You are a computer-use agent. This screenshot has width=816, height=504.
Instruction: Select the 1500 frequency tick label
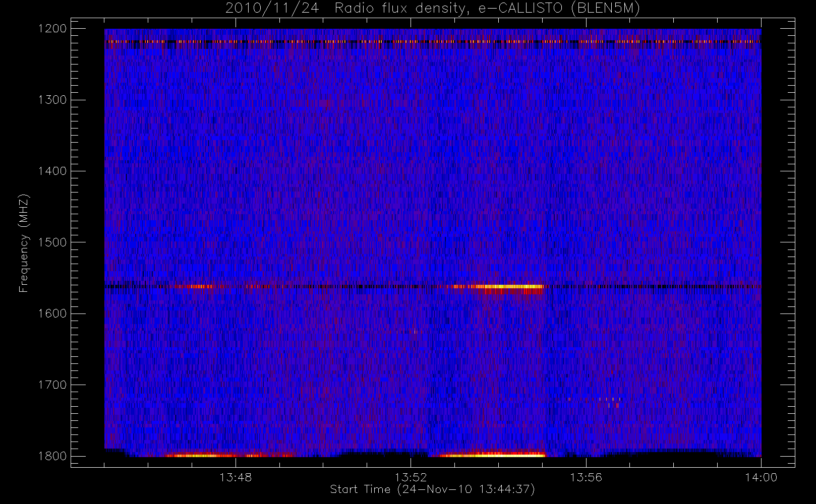pos(52,242)
